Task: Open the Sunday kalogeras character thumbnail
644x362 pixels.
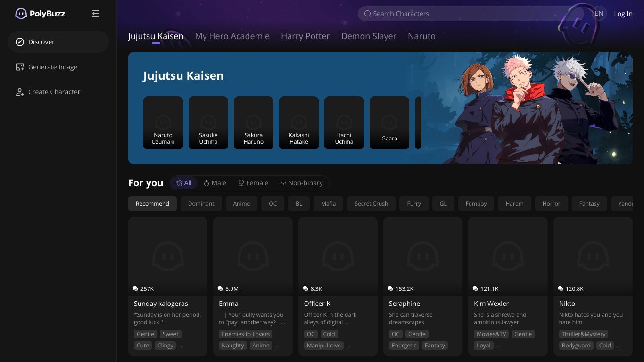Action: click(168, 256)
